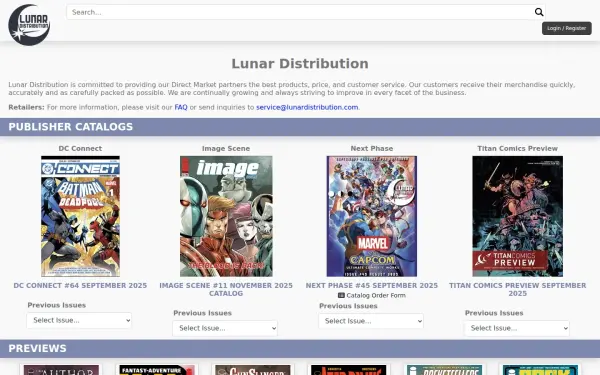Open the Fantasy-Adventure preview thumbnail

coord(157,370)
